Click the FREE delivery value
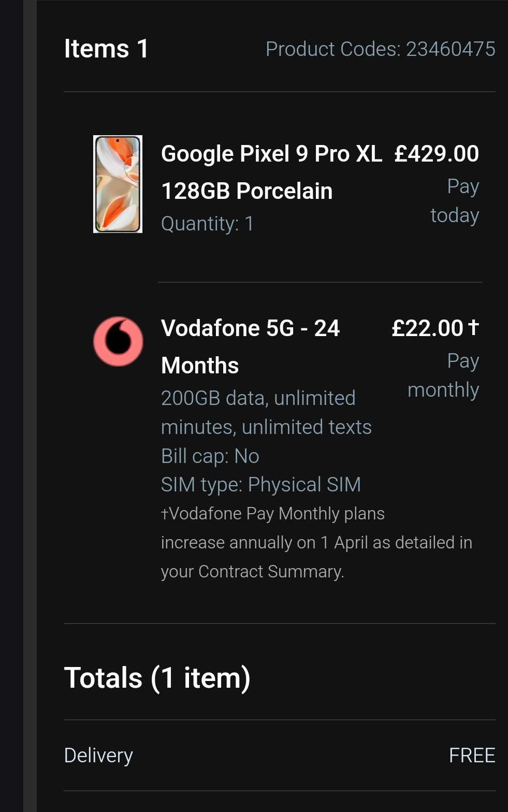The image size is (508, 812). click(472, 756)
